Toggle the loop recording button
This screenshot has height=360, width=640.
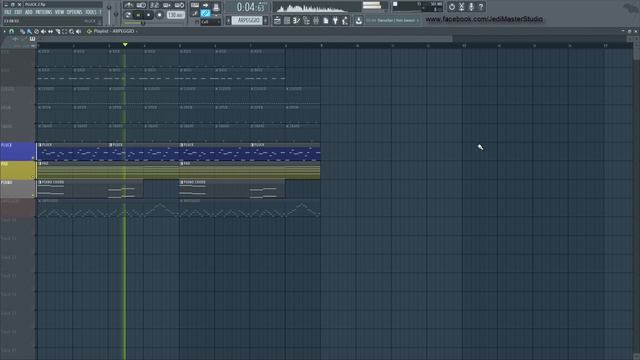tap(179, 5)
